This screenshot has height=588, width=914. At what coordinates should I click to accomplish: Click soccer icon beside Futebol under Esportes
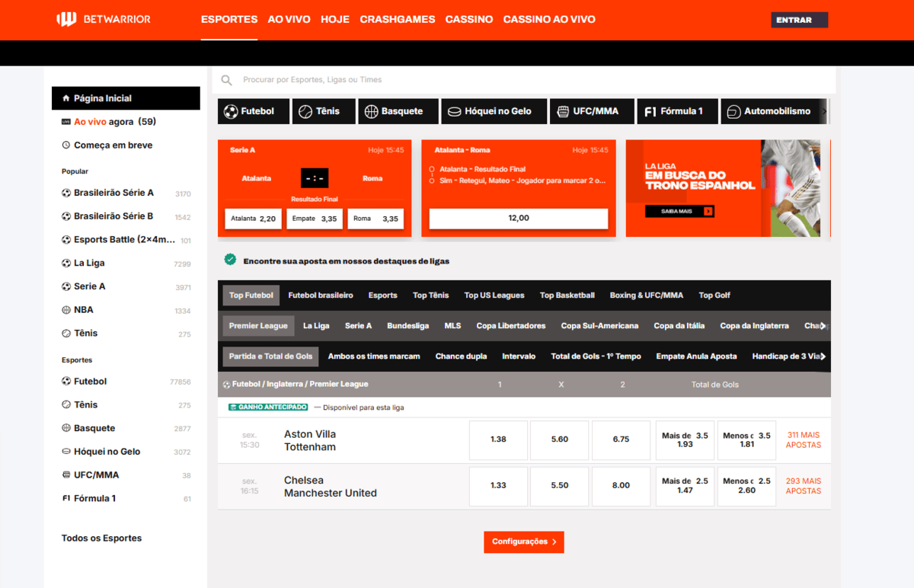(x=66, y=382)
